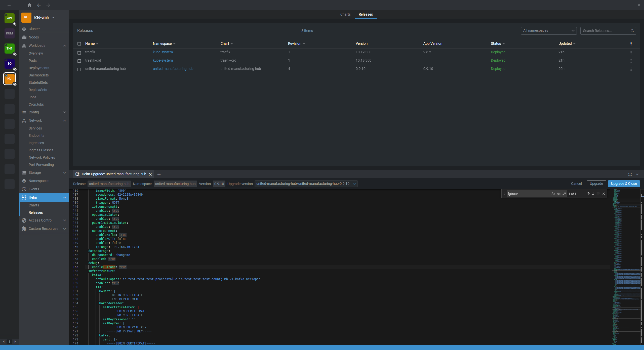Screen dimensions: 644x350
Task: Maximize the bottom dock panel
Action: point(630,174)
